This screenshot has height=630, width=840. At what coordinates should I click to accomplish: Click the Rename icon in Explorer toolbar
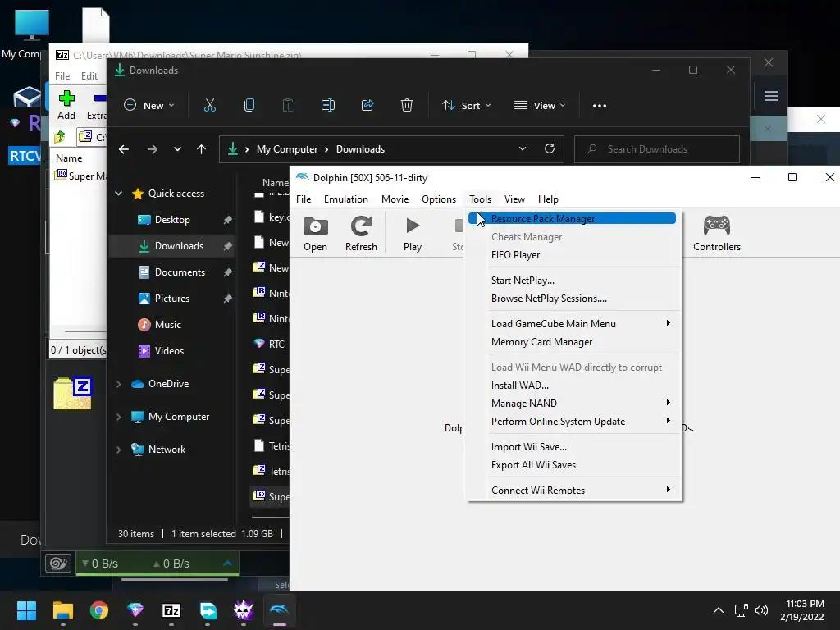click(x=328, y=106)
